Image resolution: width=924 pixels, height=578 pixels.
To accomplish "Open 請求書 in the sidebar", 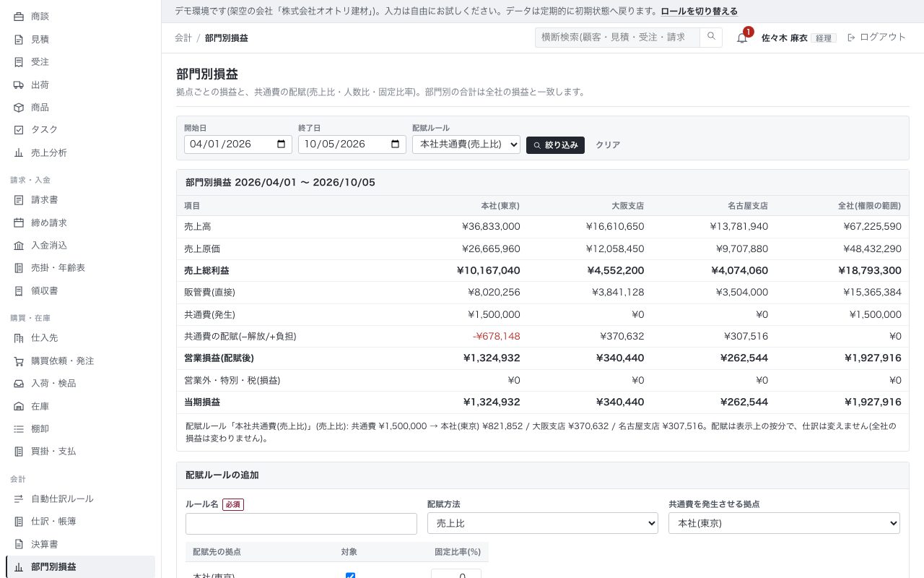I will point(80,199).
